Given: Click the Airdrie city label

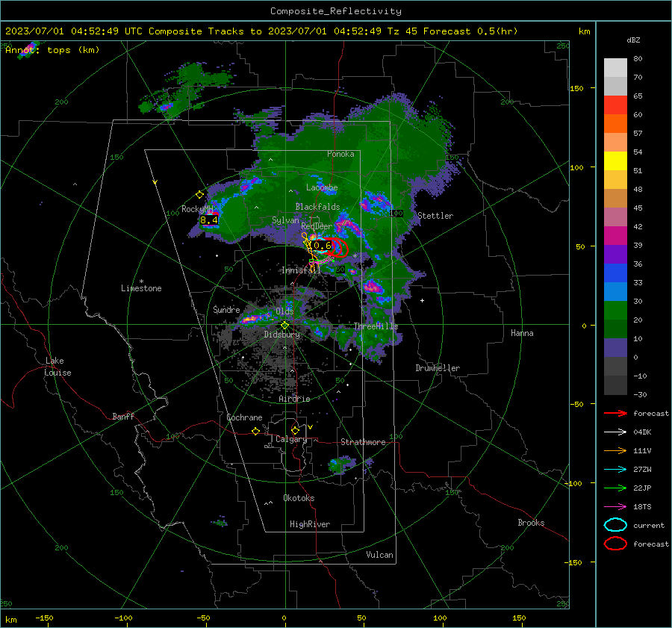Looking at the screenshot, I should 294,399.
